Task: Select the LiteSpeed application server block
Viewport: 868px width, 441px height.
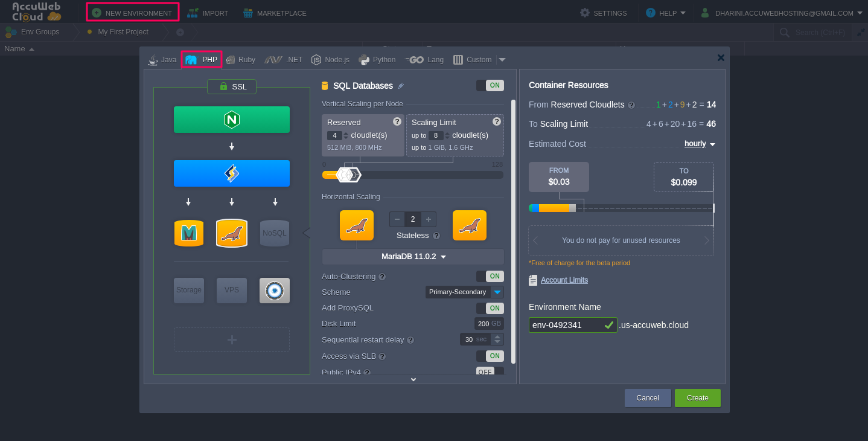Action: 231,173
